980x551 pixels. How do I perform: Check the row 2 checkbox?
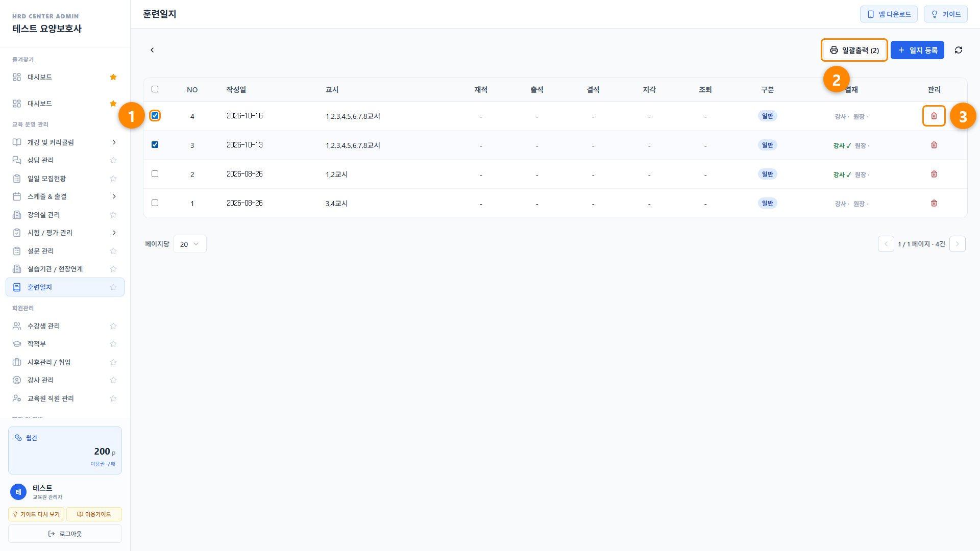coord(155,174)
